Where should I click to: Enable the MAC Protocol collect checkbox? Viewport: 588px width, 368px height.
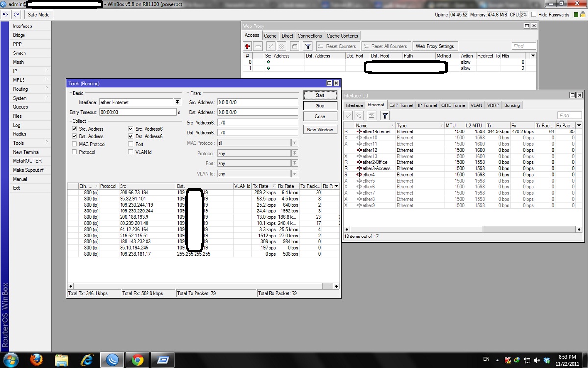(x=74, y=144)
